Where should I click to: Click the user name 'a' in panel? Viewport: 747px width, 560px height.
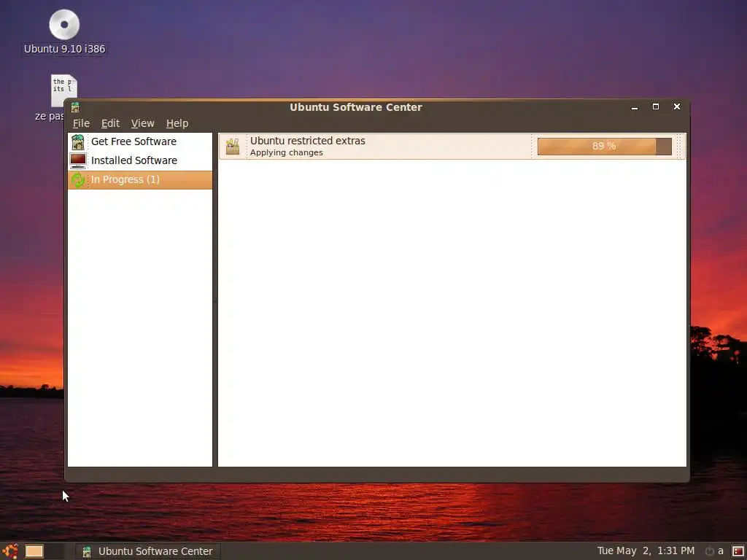pos(720,551)
